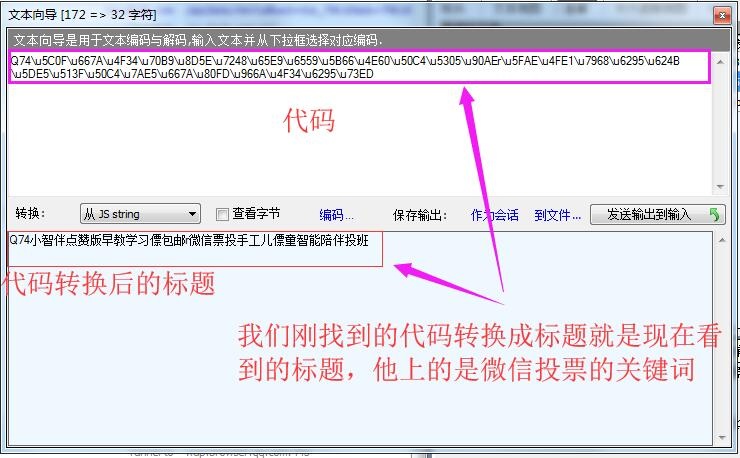
Task: Click the 保存输出: label
Action: coord(420,215)
